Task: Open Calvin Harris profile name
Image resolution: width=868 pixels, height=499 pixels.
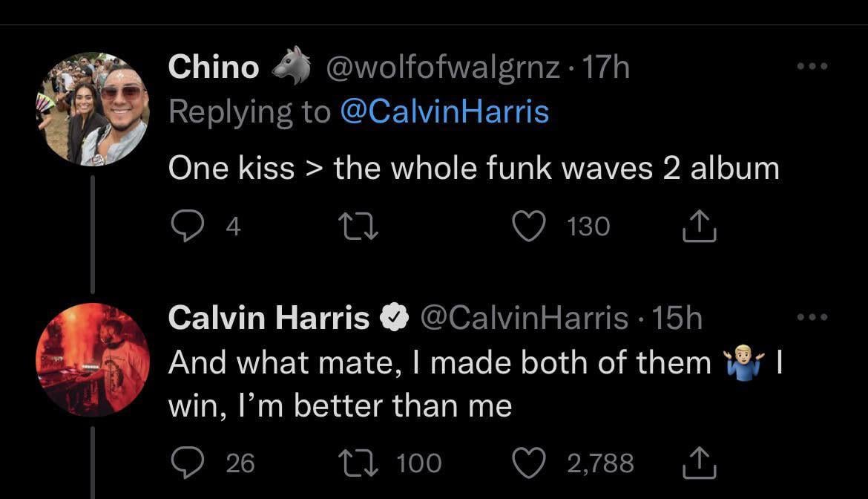Action: [269, 318]
